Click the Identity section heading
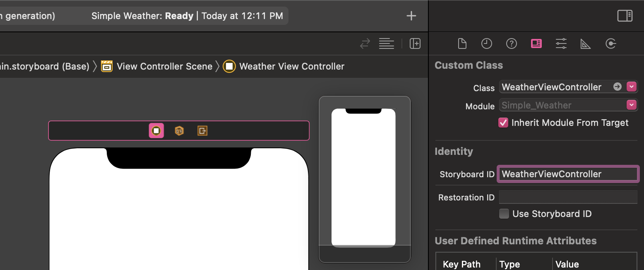Viewport: 644px width, 270px height. tap(454, 152)
